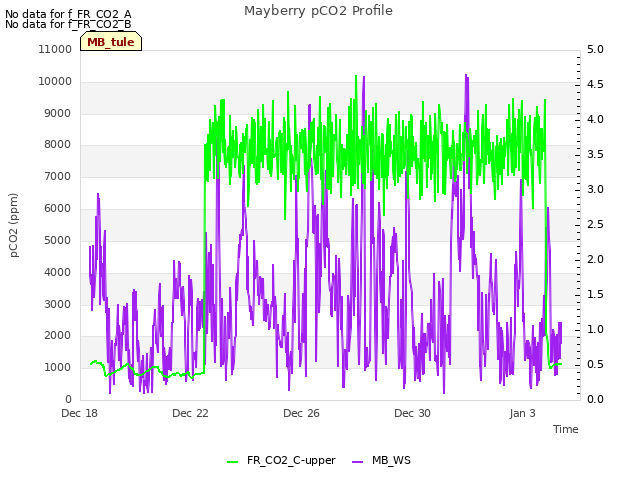The image size is (640, 480).
Task: Click the 2.5 right axis value
Action: coord(596,224)
